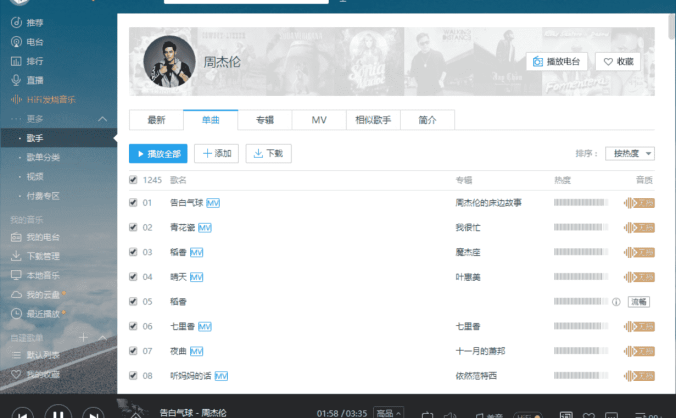Click the 添加 add button

[x=216, y=153]
